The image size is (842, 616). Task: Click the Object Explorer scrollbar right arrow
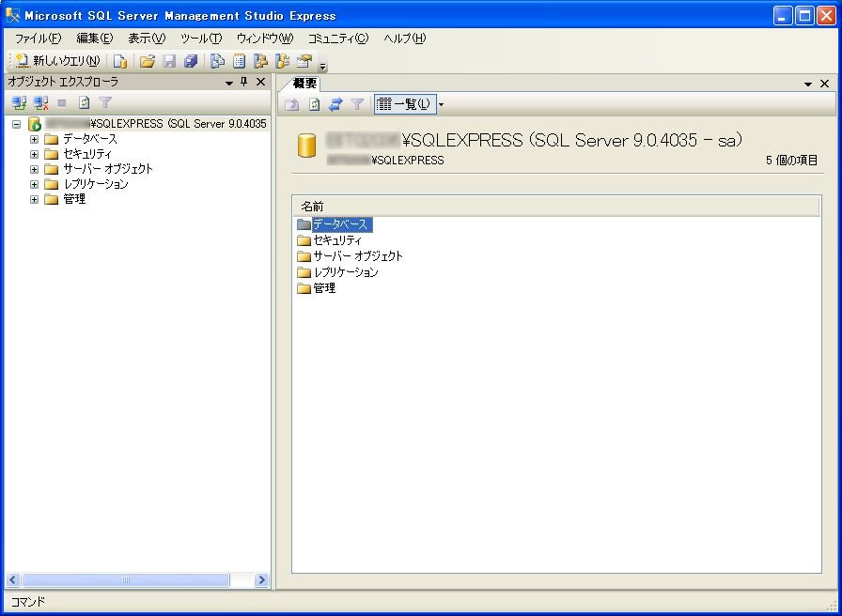(261, 580)
